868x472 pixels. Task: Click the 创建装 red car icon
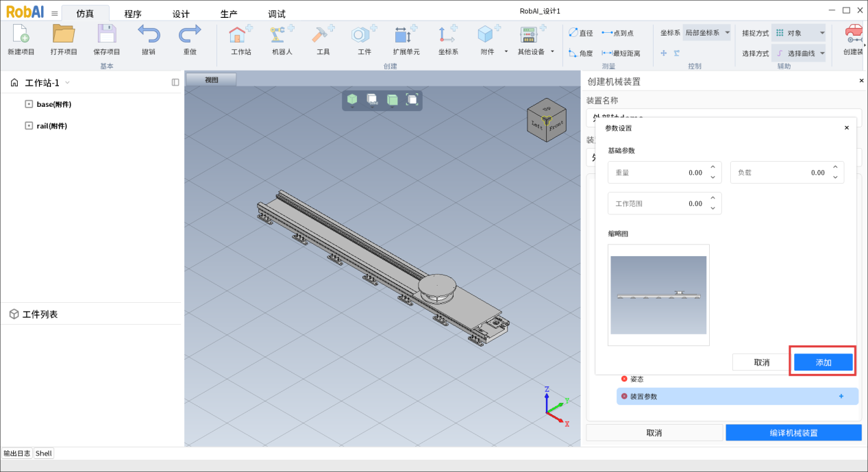pos(854,34)
